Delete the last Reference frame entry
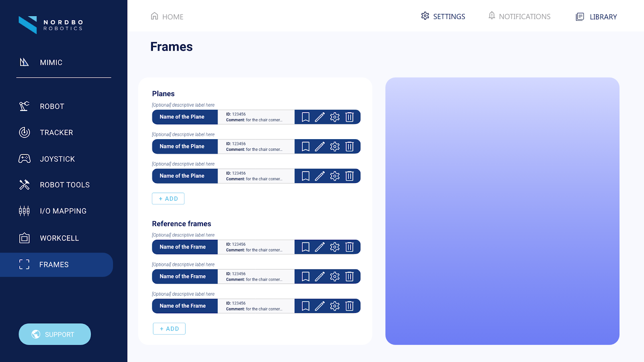The image size is (644, 362). tap(349, 306)
